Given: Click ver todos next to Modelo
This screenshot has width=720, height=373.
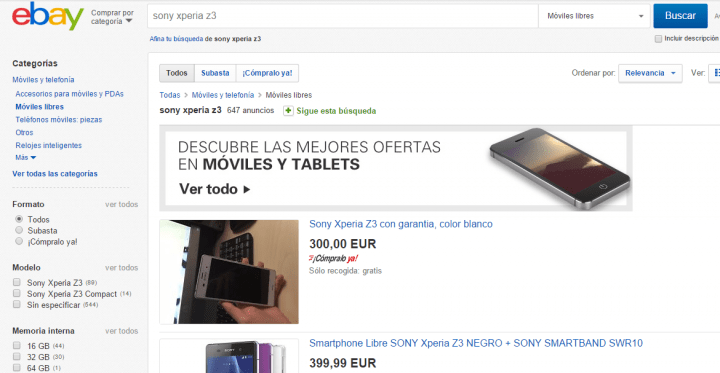Looking at the screenshot, I should pos(121,268).
